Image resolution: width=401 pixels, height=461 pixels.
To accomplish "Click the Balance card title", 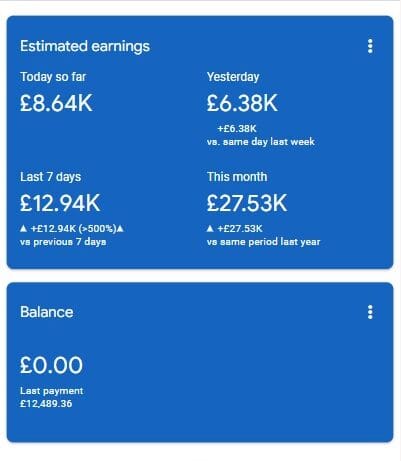I will (x=47, y=312).
